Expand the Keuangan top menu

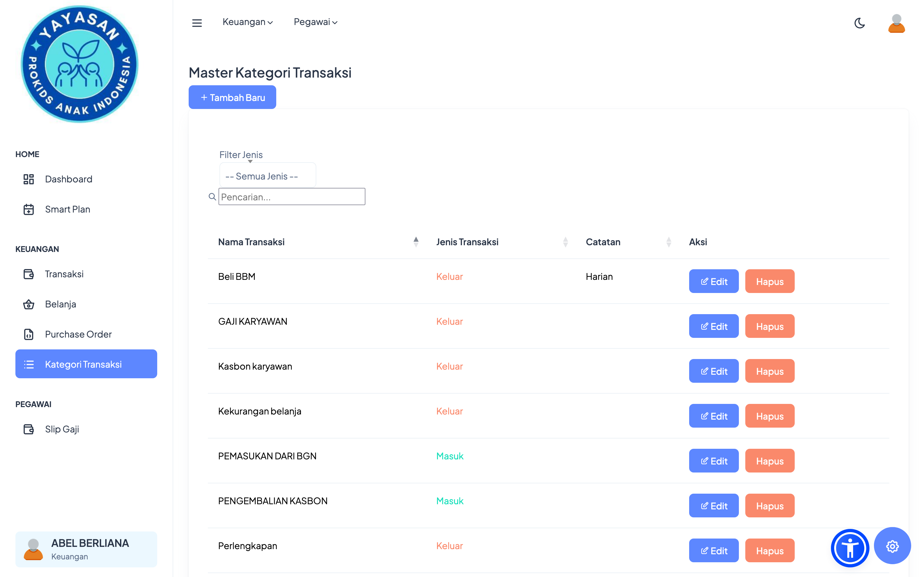coord(247,22)
